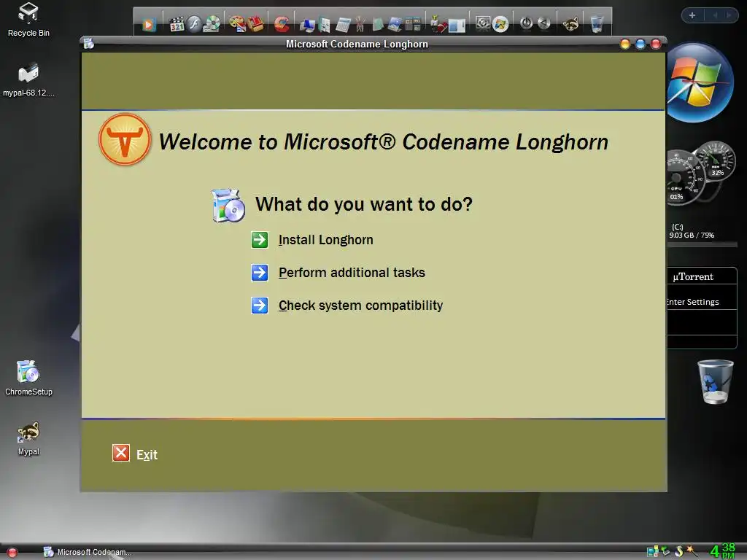Viewport: 747px width, 560px height.
Task: Open the recycle bin sidebar gadget
Action: tap(715, 381)
